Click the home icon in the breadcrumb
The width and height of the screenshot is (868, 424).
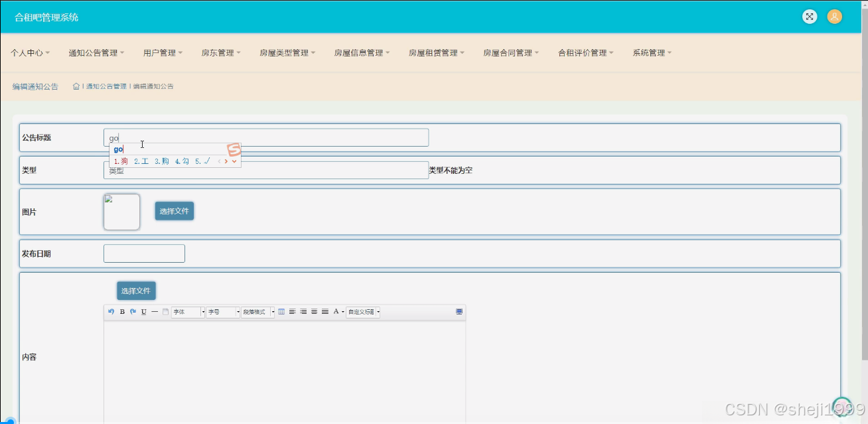76,86
